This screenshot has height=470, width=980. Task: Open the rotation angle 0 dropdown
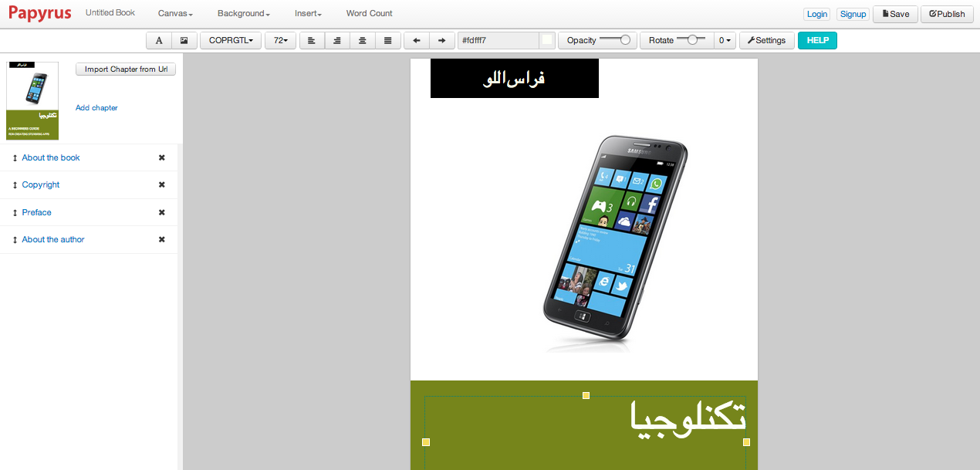(x=725, y=41)
